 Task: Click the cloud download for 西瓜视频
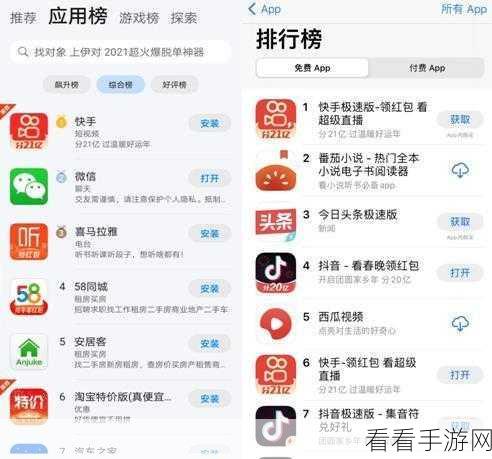[x=460, y=323]
